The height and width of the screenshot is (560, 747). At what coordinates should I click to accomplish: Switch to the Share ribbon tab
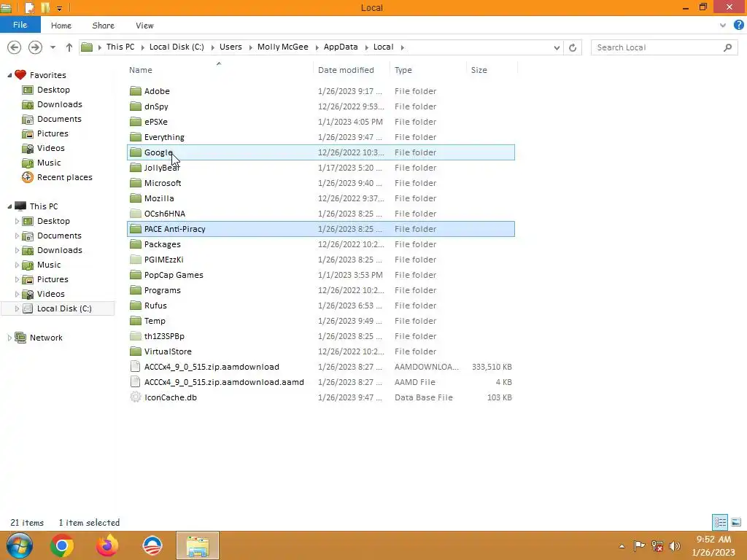point(103,26)
